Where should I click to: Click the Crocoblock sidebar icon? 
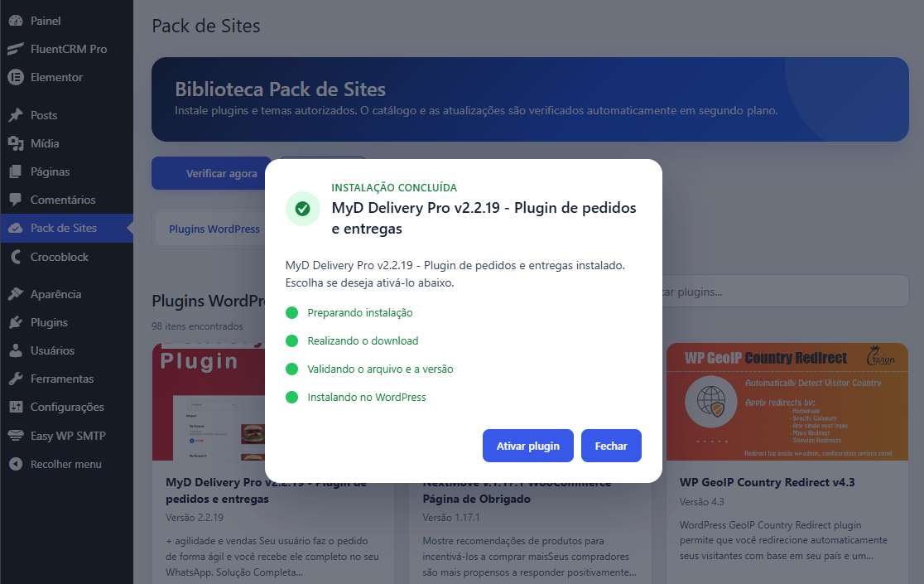[16, 257]
